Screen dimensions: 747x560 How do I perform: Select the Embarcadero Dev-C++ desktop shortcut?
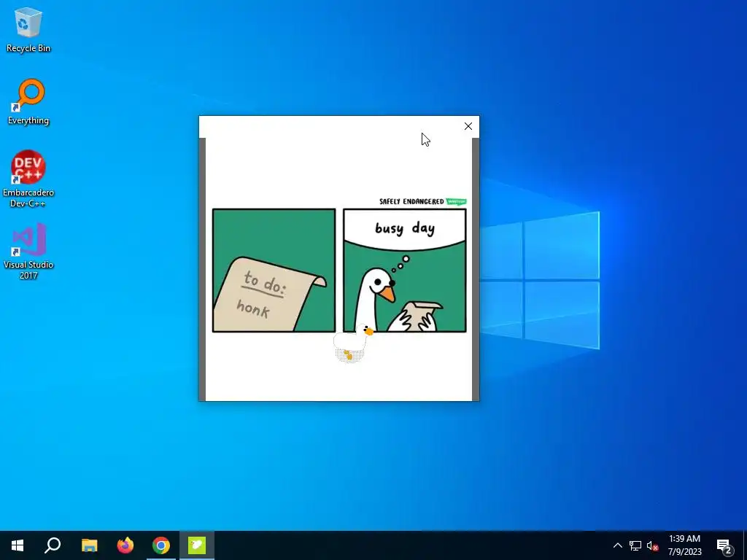pos(28,179)
